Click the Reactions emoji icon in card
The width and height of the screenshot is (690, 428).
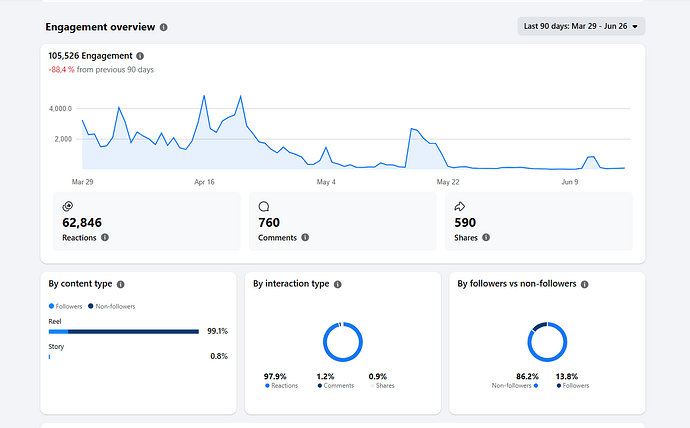(x=68, y=206)
